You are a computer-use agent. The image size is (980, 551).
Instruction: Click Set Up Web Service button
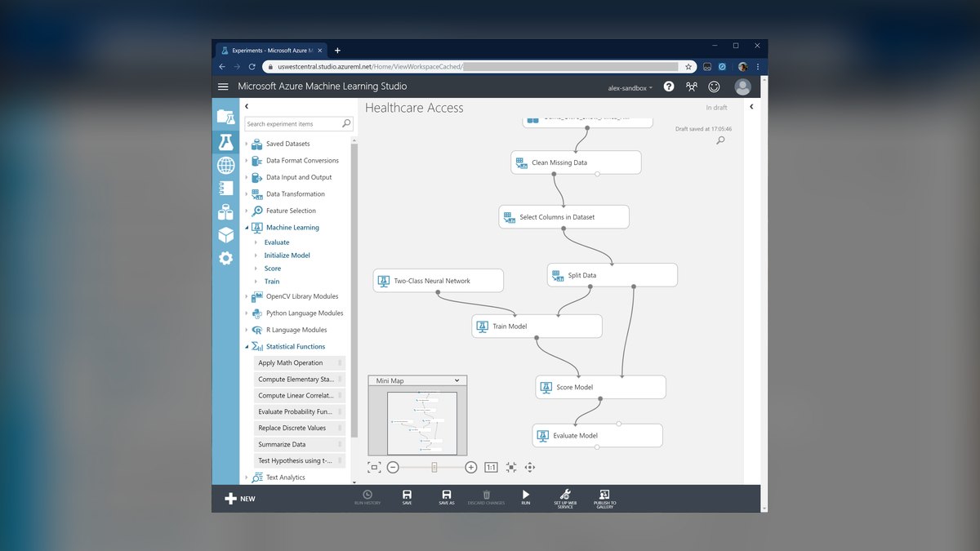[565, 499]
